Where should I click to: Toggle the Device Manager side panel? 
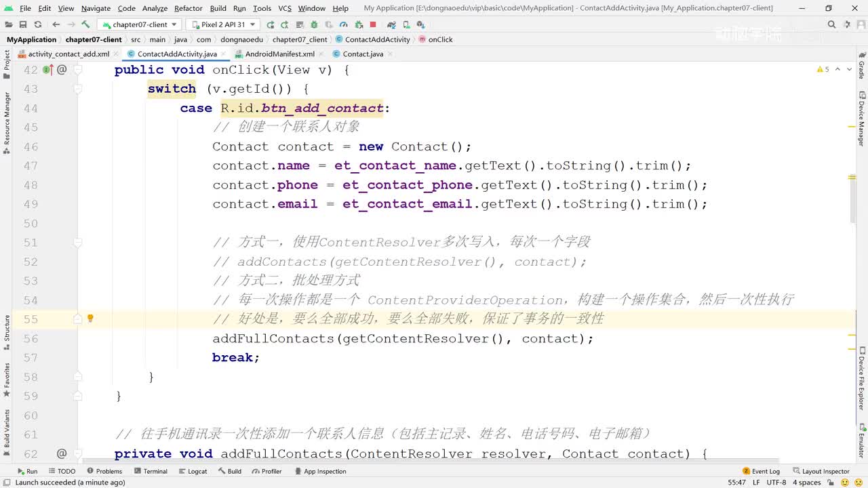861,119
